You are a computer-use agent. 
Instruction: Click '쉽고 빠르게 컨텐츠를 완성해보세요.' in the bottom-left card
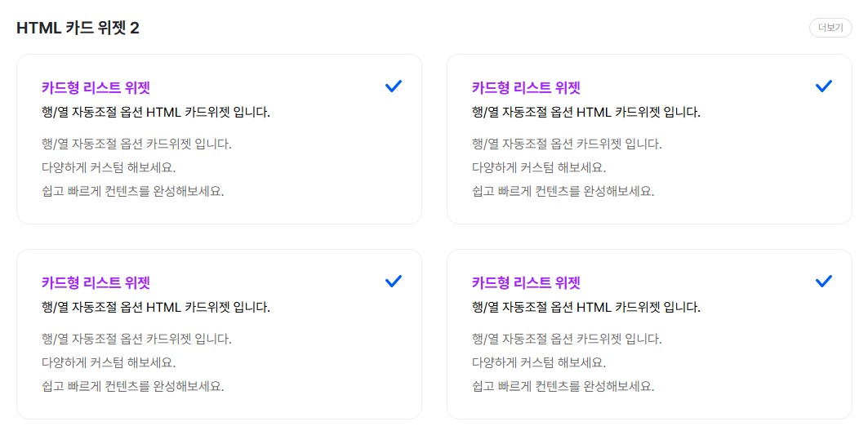point(133,386)
